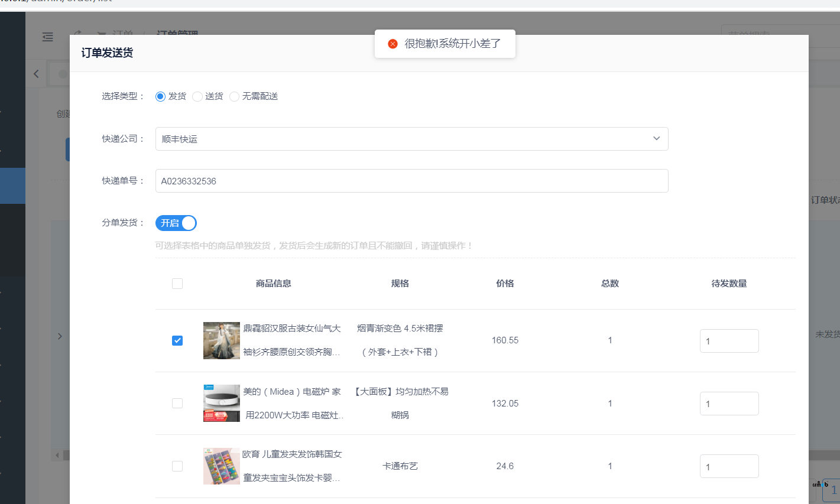This screenshot has height=504, width=840.
Task: Select the 无需配送 radio option
Action: click(234, 96)
